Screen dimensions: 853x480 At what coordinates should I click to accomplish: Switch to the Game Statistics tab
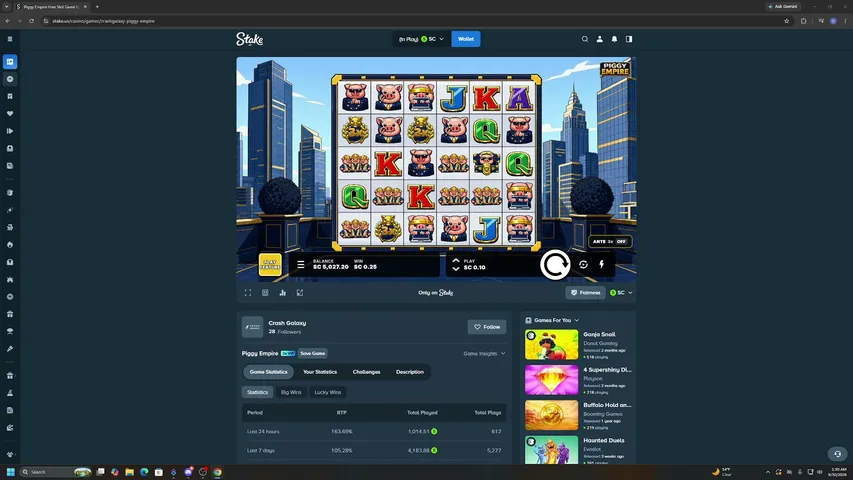tap(268, 372)
